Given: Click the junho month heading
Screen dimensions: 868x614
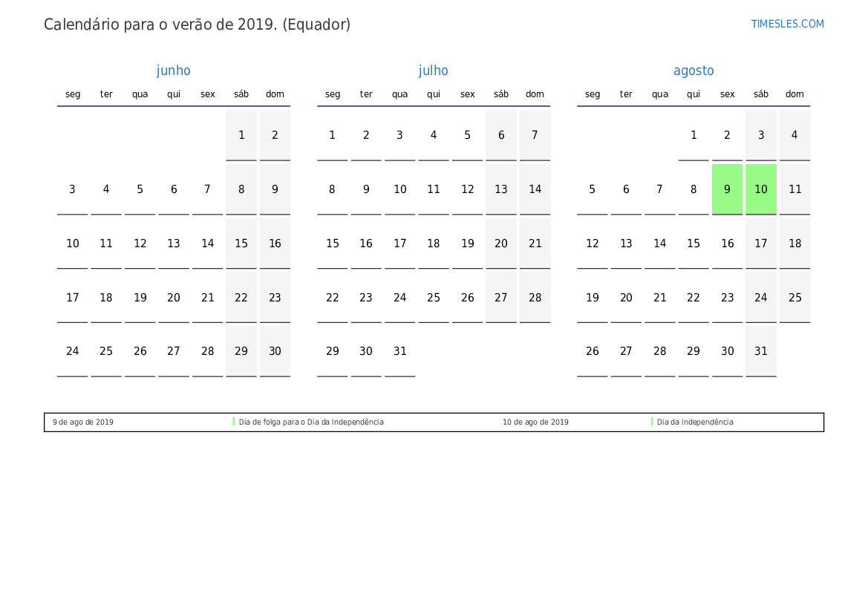Looking at the screenshot, I should coord(173,71).
